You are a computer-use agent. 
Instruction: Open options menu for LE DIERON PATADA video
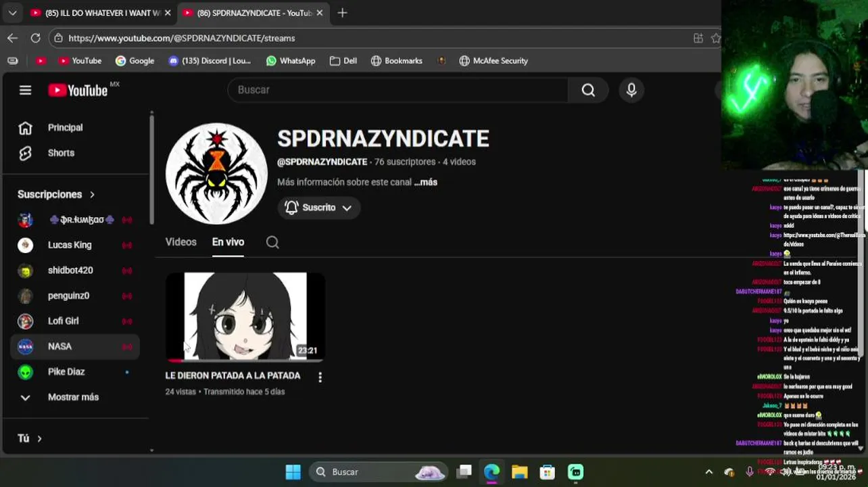(320, 377)
